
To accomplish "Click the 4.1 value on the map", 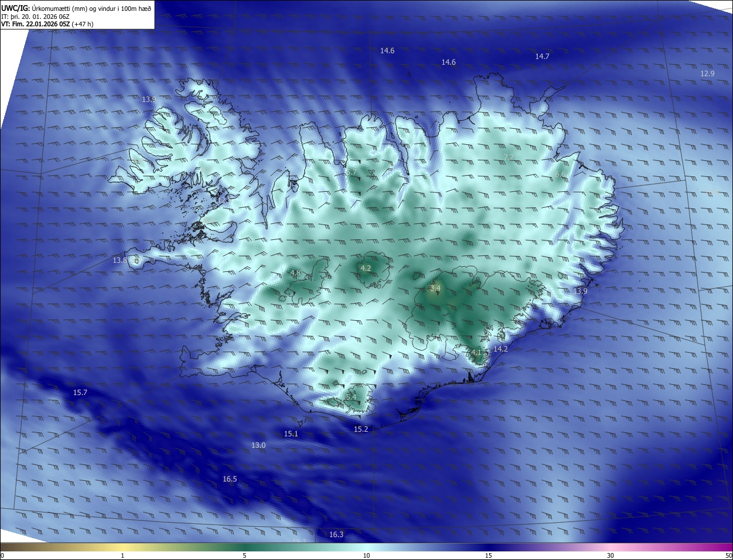I will tap(476, 352).
